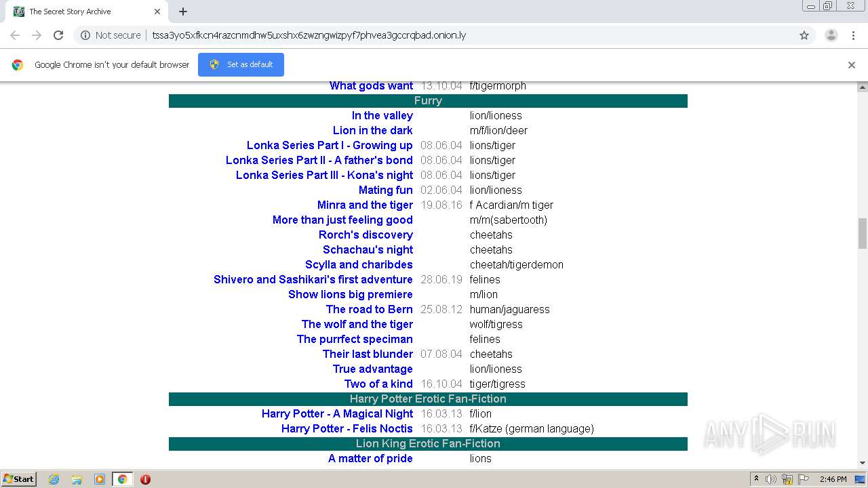Open the 'In the valley' link
Image resolution: width=868 pixels, height=488 pixels.
(x=382, y=115)
